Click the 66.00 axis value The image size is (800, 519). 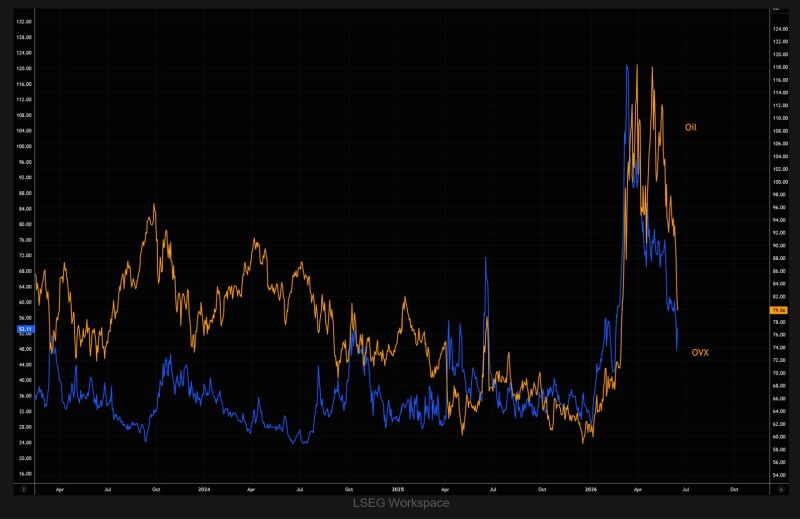780,399
